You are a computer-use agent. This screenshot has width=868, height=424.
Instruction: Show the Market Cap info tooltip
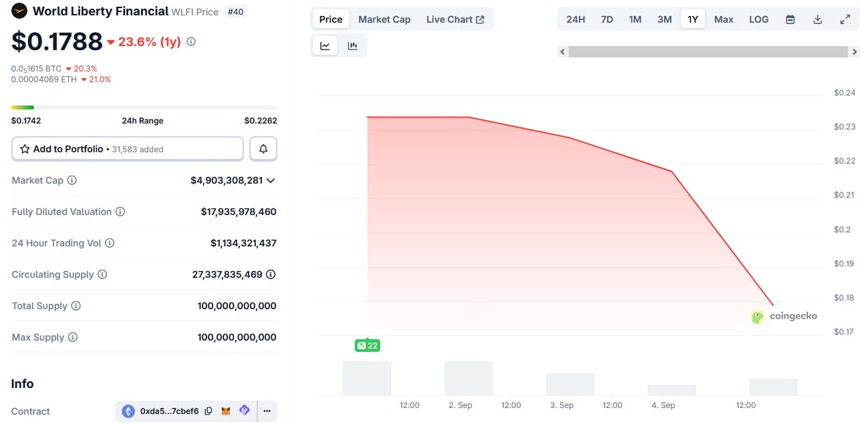[72, 180]
